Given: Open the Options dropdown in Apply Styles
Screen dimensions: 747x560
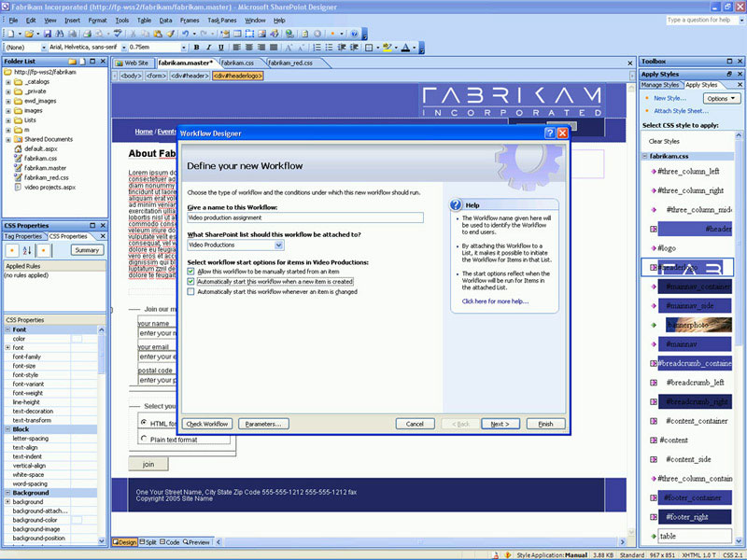Looking at the screenshot, I should (721, 98).
